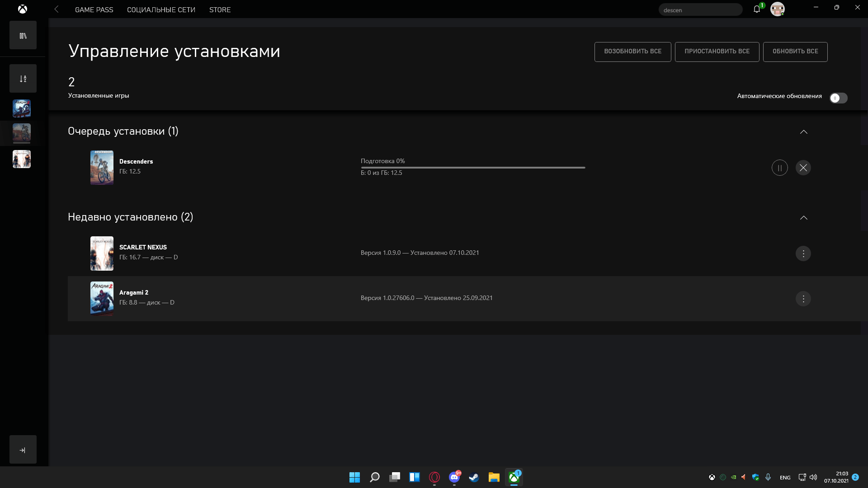The height and width of the screenshot is (488, 868).
Task: Click the search field containing descen
Action: click(700, 10)
